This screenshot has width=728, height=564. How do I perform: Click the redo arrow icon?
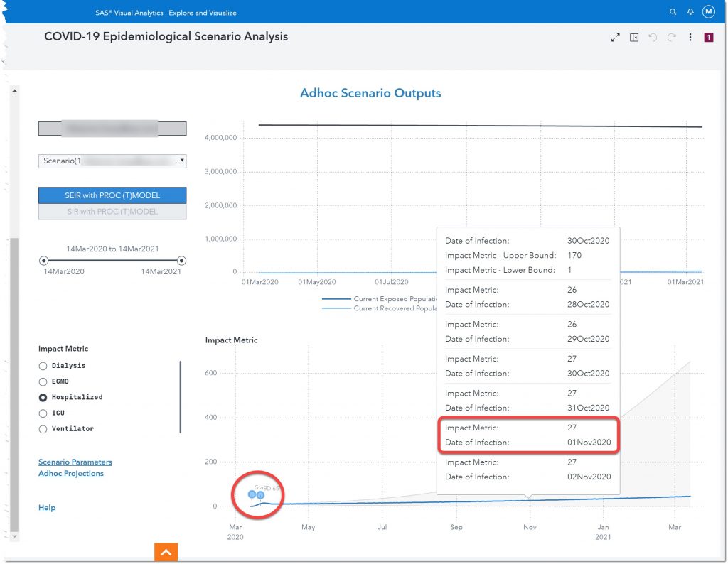point(671,38)
